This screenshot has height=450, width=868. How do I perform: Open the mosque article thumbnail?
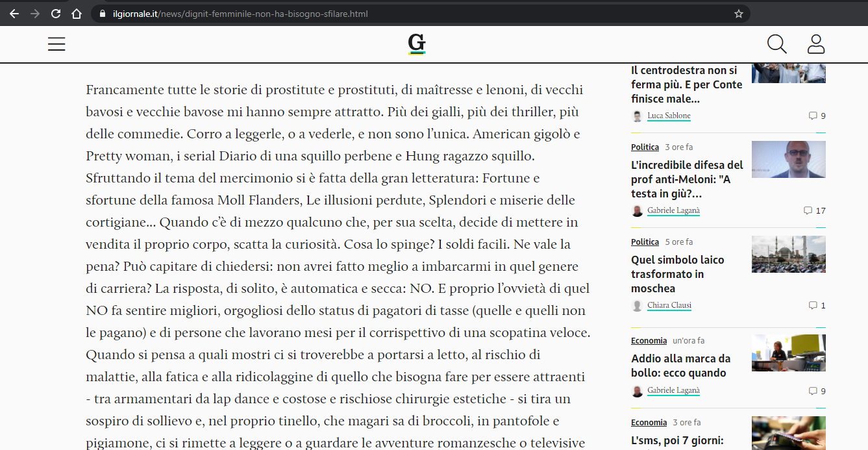pyautogui.click(x=788, y=254)
